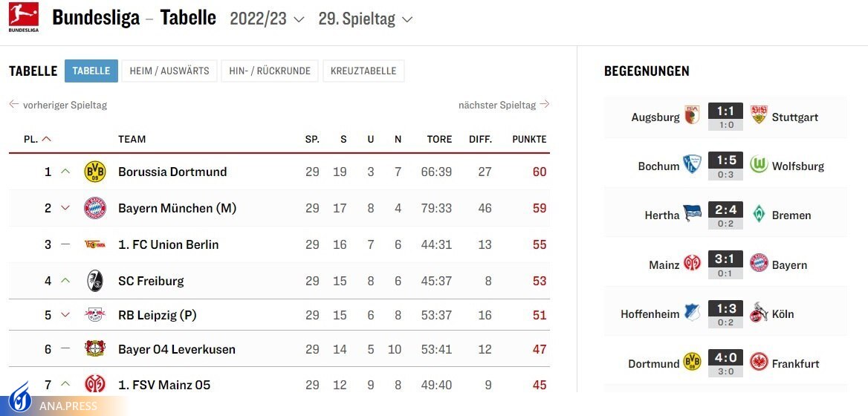Open the Kreuztabelle tab
The height and width of the screenshot is (416, 868).
pos(363,71)
